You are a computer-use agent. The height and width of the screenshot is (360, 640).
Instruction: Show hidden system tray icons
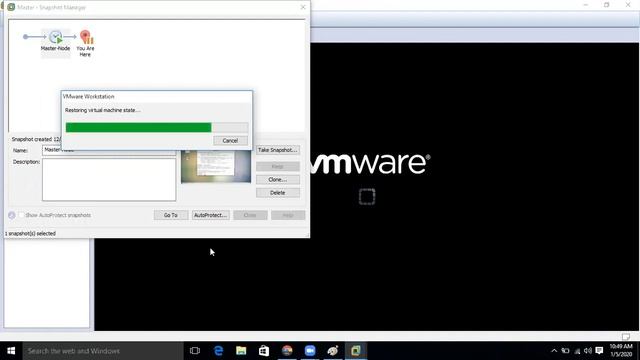coord(554,351)
